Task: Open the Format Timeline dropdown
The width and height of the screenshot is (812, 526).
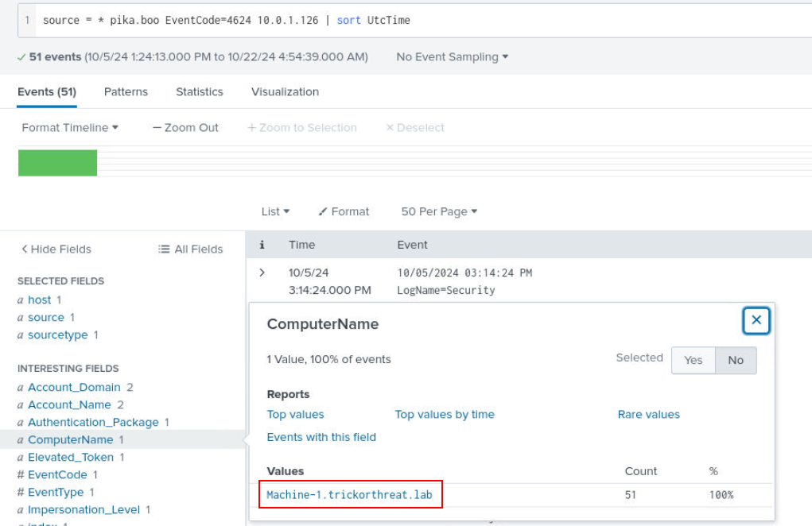Action: (x=70, y=128)
